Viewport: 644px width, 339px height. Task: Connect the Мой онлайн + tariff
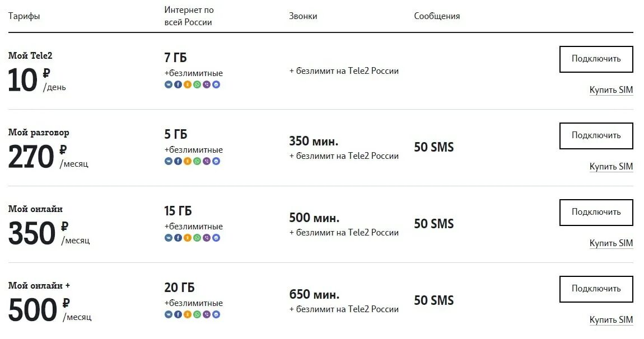596,289
